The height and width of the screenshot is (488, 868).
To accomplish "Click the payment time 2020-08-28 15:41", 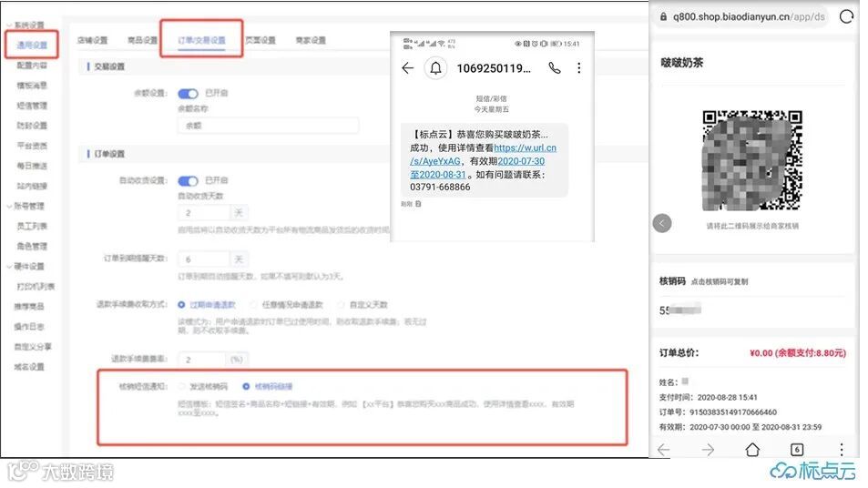I will [727, 397].
